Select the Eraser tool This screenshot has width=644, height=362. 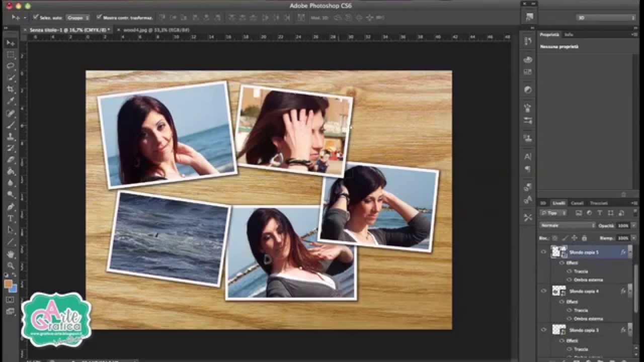coord(11,160)
